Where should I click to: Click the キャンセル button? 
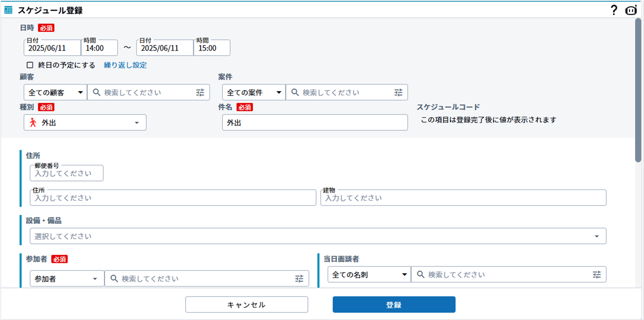[247, 305]
